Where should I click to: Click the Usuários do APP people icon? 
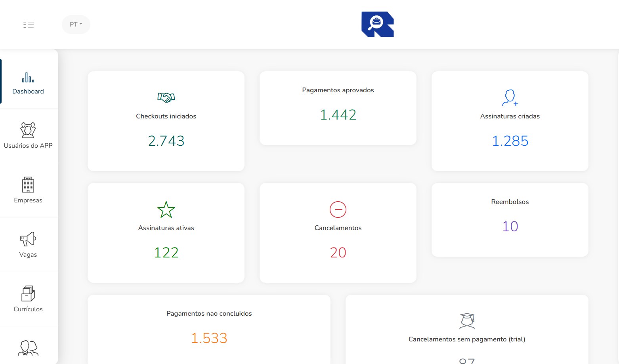click(28, 130)
